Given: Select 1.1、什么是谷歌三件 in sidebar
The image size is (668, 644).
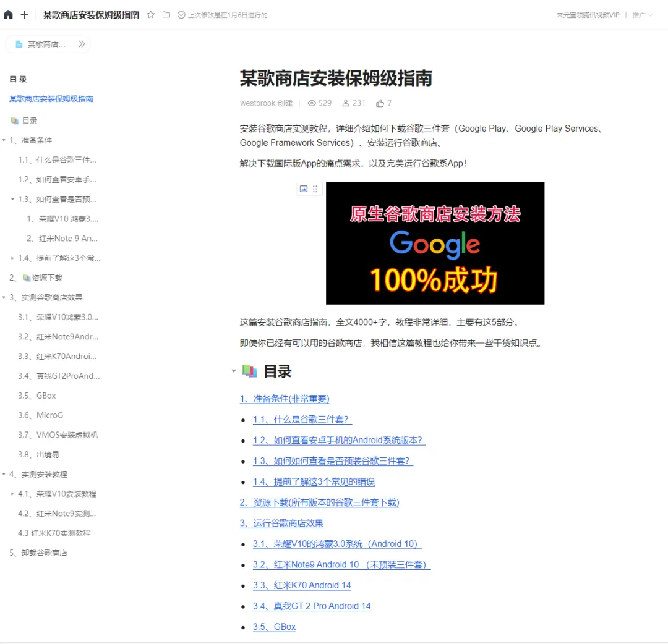Looking at the screenshot, I should tap(57, 159).
